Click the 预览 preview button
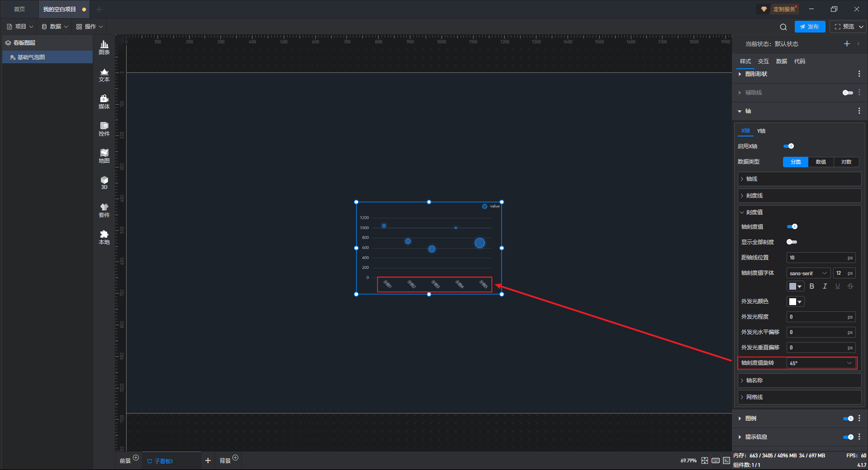Screen dimensions: 868x470 pyautogui.click(x=844, y=27)
